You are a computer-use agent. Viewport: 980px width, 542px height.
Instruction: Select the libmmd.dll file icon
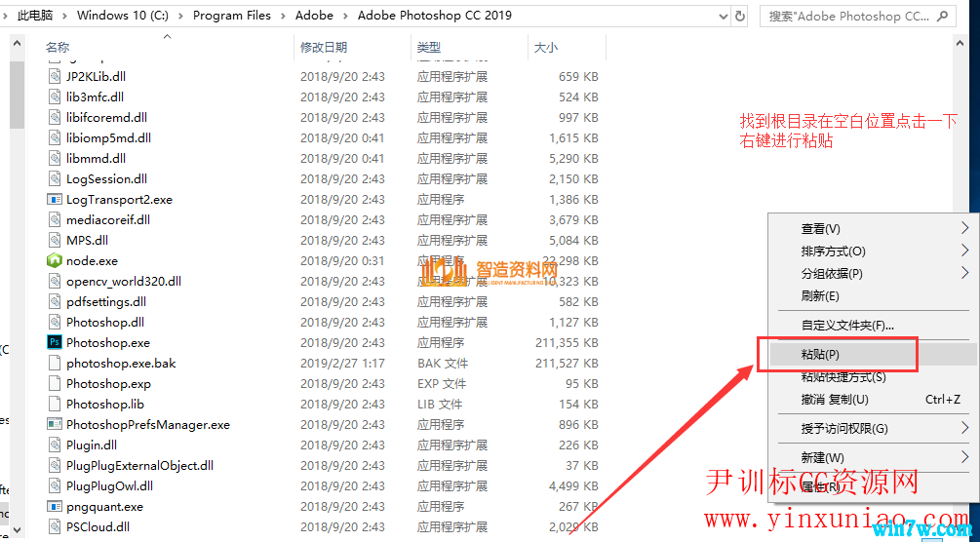[x=55, y=158]
